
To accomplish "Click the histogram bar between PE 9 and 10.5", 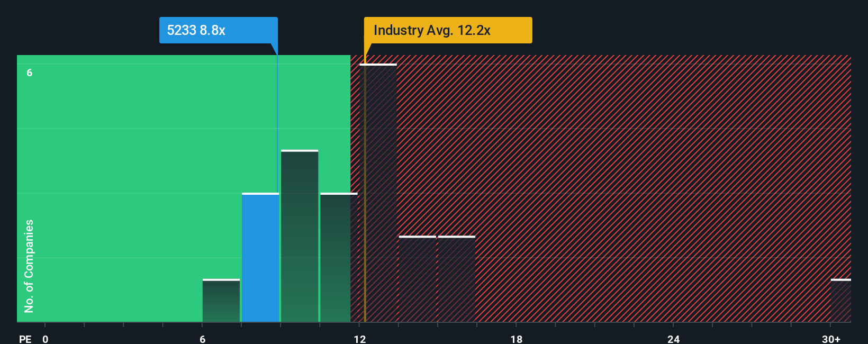I will [300, 236].
